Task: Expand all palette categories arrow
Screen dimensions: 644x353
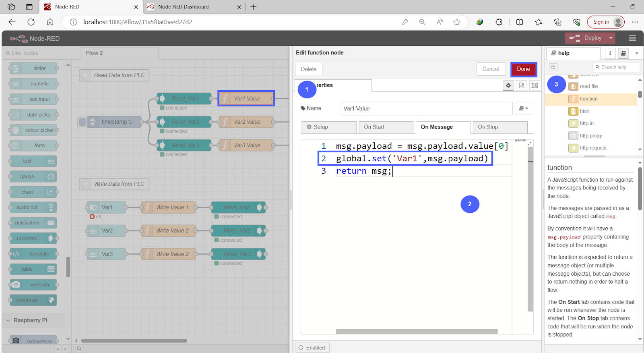Action: point(65,349)
